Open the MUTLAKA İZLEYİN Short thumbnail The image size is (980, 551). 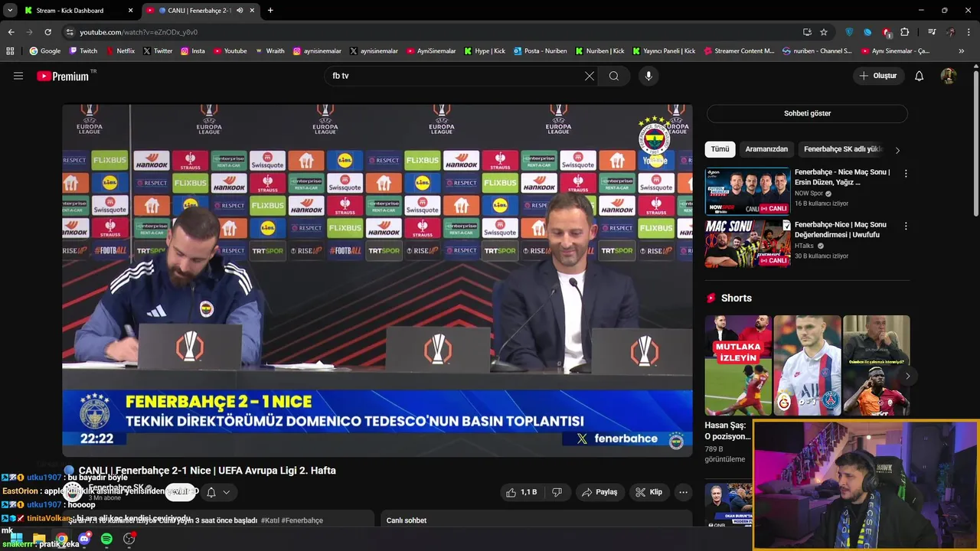738,366
